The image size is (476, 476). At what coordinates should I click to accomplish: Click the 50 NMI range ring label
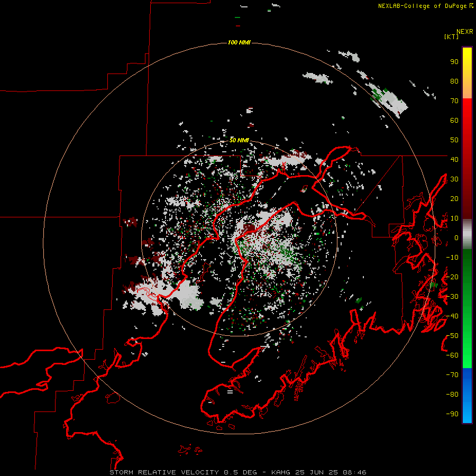[239, 140]
